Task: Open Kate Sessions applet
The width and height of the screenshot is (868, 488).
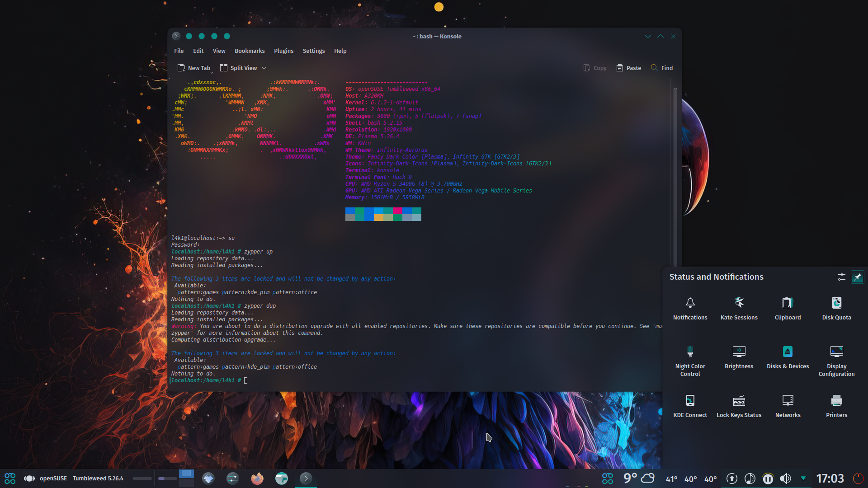Action: (739, 309)
